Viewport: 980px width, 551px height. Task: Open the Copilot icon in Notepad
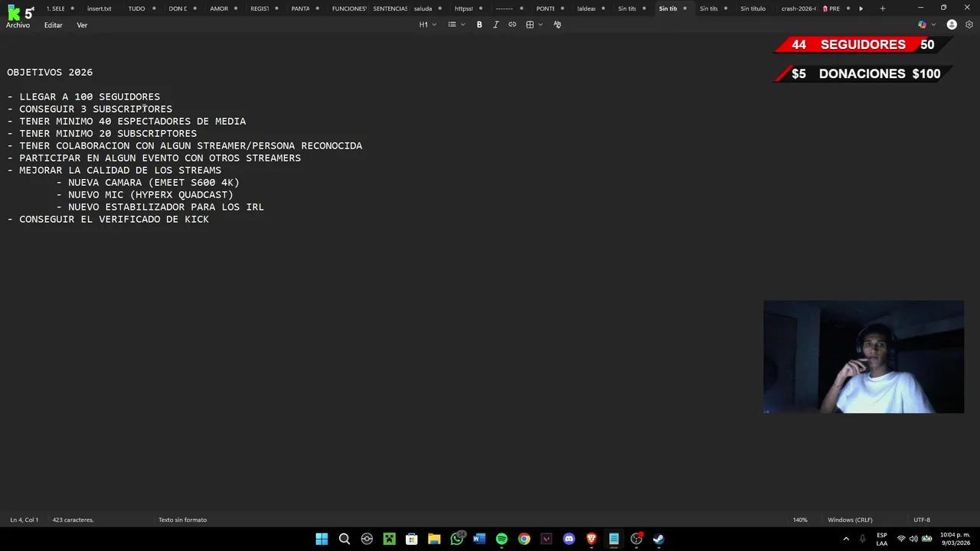click(922, 24)
